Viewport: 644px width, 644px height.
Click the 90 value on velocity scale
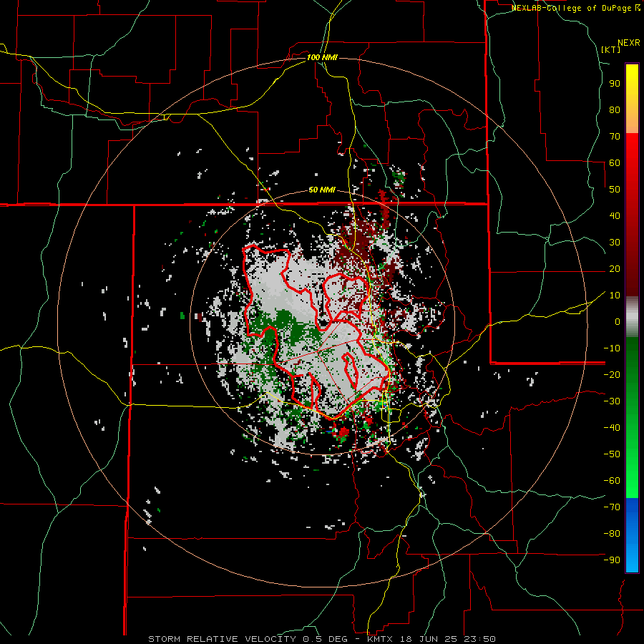tap(615, 84)
